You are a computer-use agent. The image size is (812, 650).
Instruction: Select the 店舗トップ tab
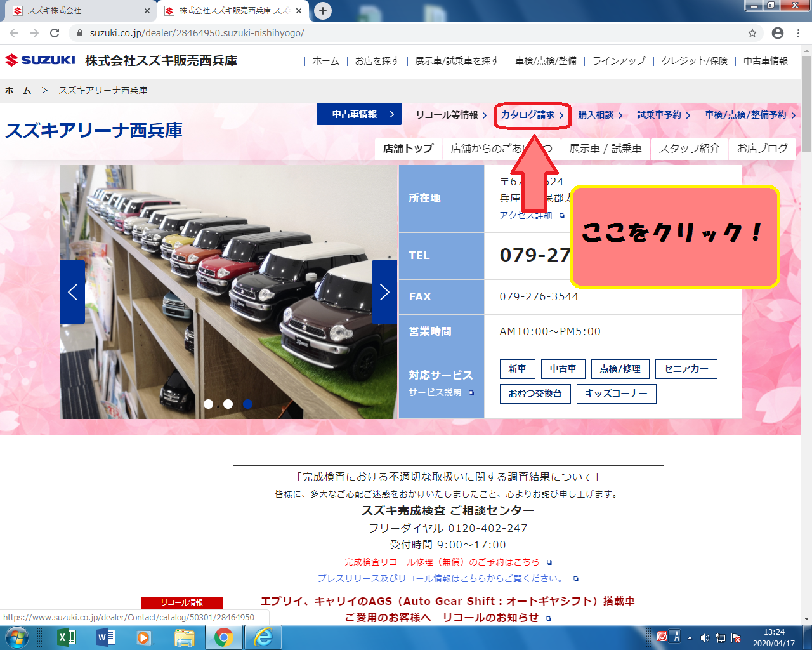[x=409, y=149]
